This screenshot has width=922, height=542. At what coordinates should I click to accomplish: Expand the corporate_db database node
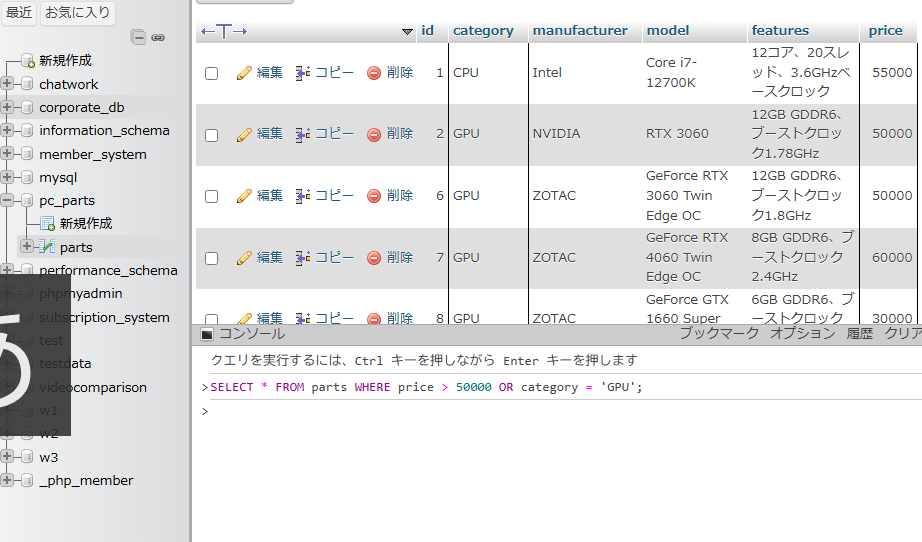tap(7, 107)
